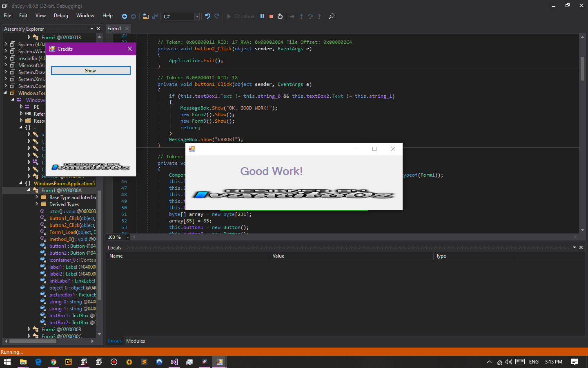The image size is (588, 368).
Task: Click the Undo icon in toolbar
Action: pos(208,16)
